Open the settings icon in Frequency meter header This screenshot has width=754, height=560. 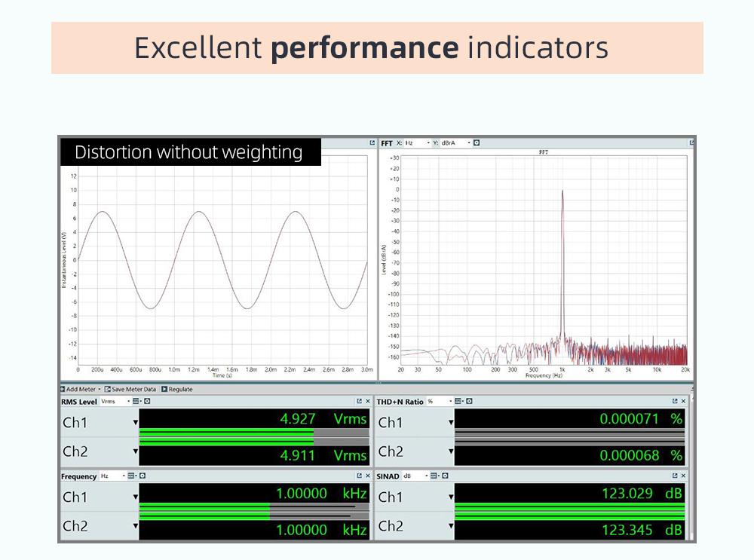[142, 476]
